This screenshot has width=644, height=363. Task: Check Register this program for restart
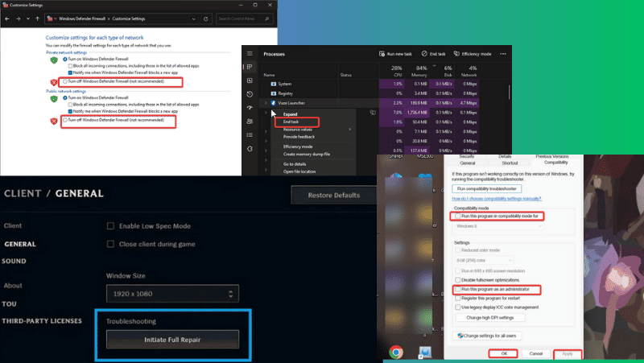pos(457,298)
